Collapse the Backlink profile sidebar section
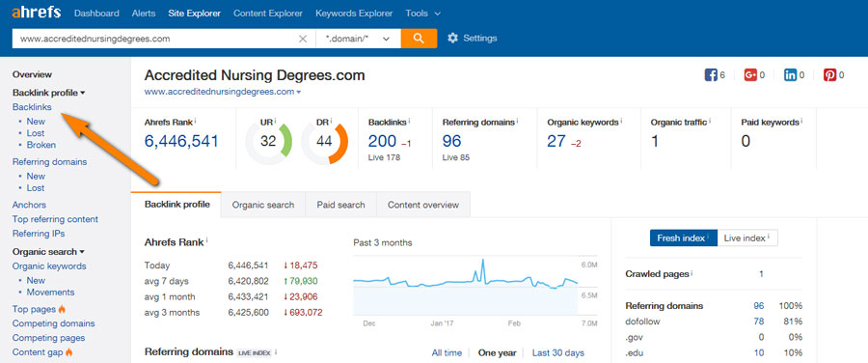This screenshot has height=363, width=868. pos(49,93)
